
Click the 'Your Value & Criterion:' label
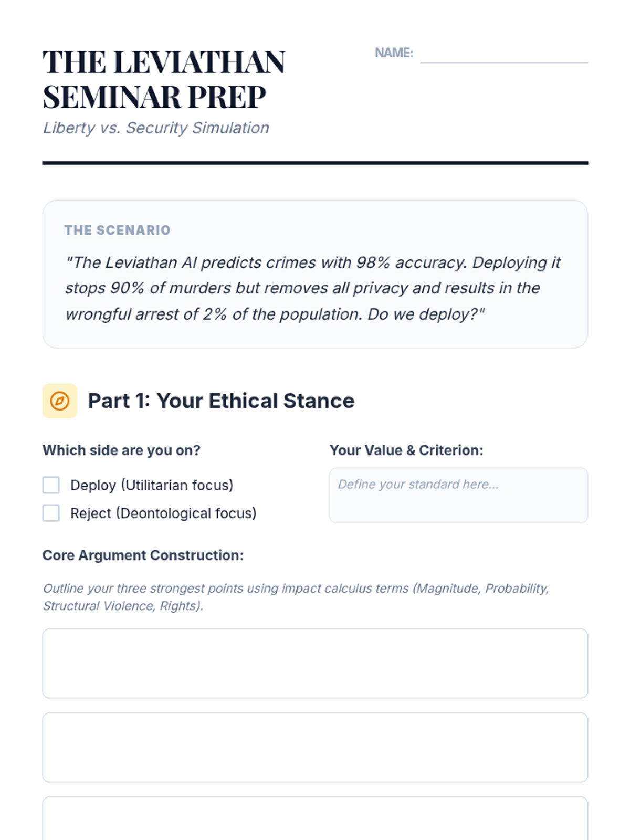406,450
